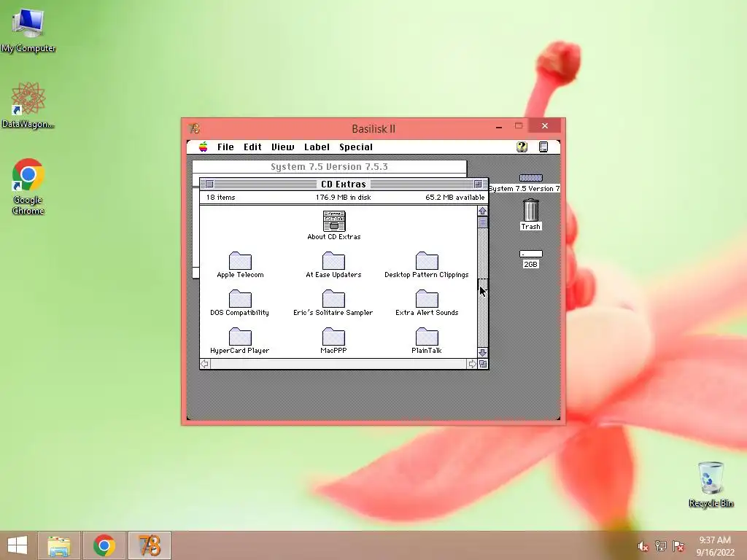Click the '65.2 MB available' text
Screen dimensions: 747x560
(x=455, y=197)
